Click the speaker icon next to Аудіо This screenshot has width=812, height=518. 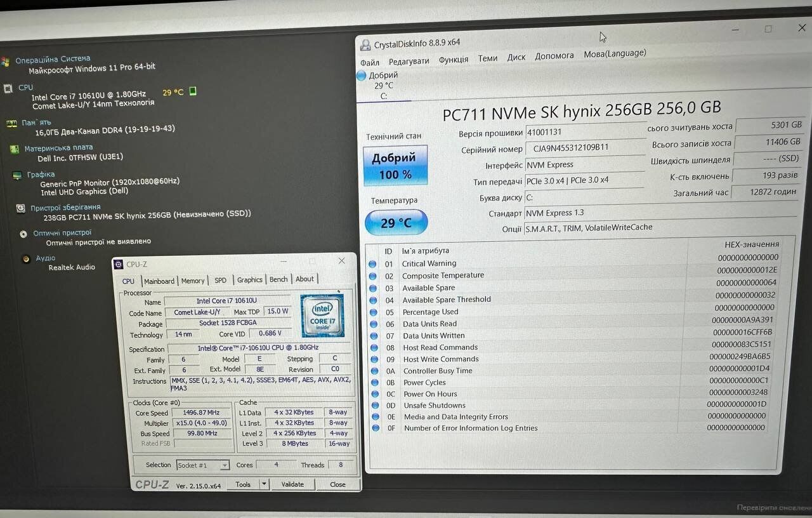click(x=26, y=259)
